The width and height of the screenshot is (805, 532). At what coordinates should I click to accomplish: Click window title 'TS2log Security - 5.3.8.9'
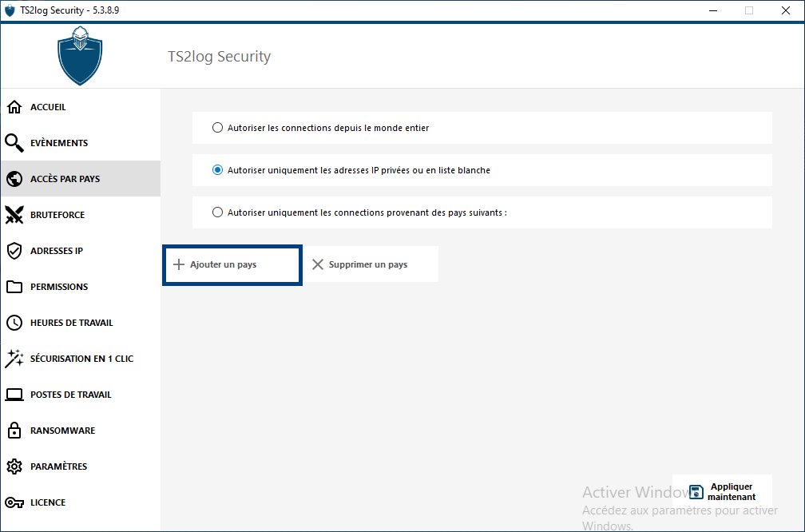pos(69,10)
